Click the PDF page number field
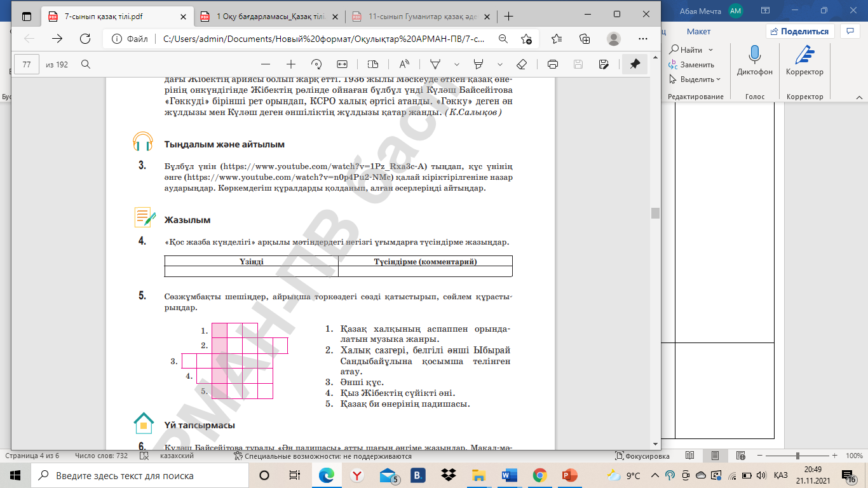868x488 pixels. click(x=27, y=64)
